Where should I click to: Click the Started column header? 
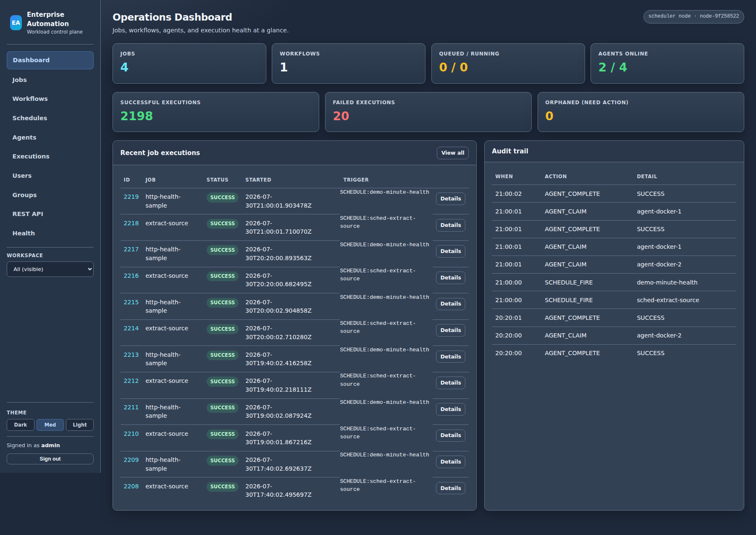(x=258, y=180)
